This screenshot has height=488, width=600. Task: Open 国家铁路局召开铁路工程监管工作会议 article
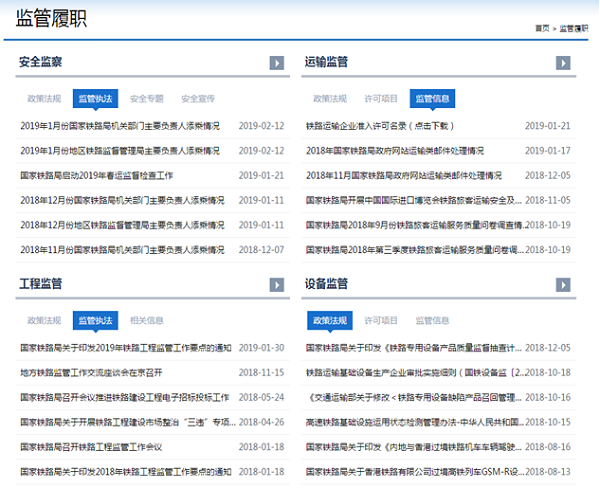91,446
